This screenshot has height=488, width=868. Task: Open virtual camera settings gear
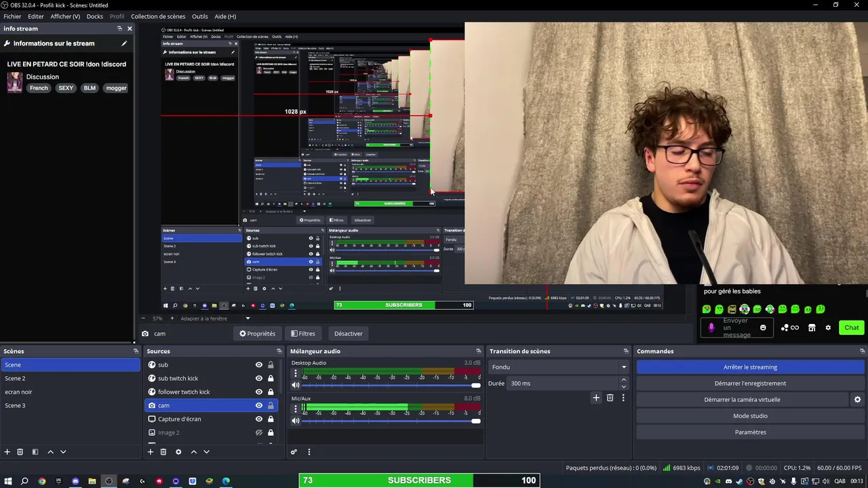pyautogui.click(x=857, y=400)
